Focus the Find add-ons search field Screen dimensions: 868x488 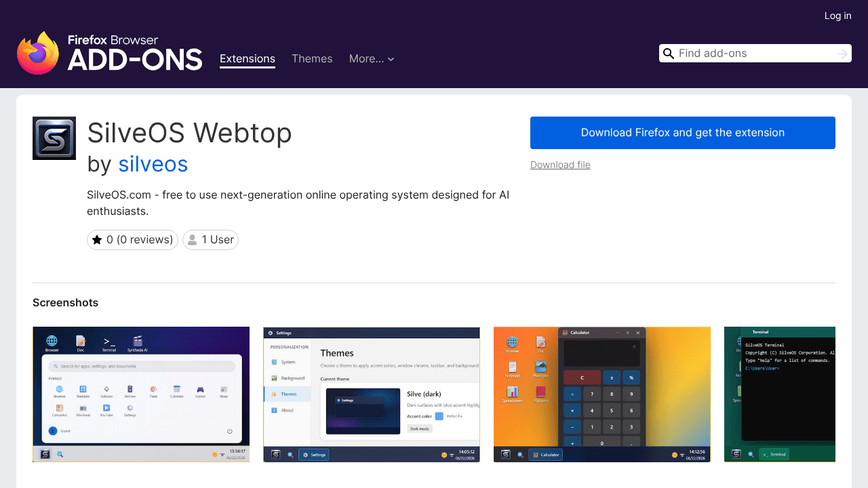pyautogui.click(x=755, y=54)
